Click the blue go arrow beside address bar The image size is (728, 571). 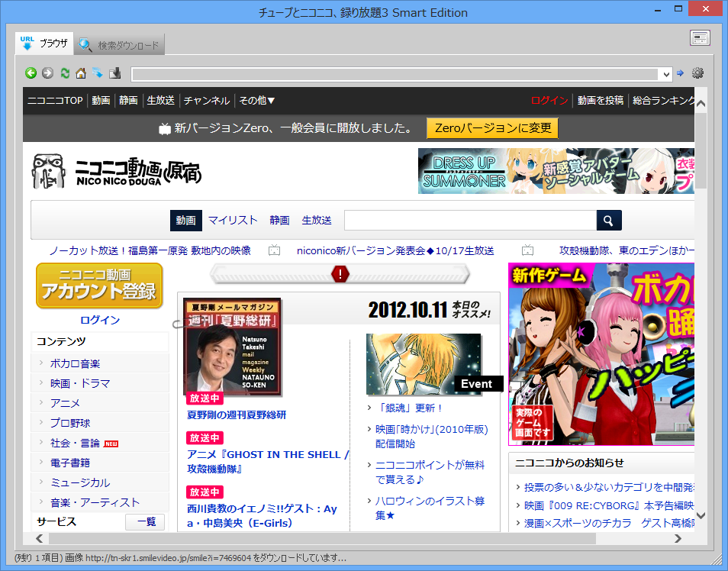(680, 73)
